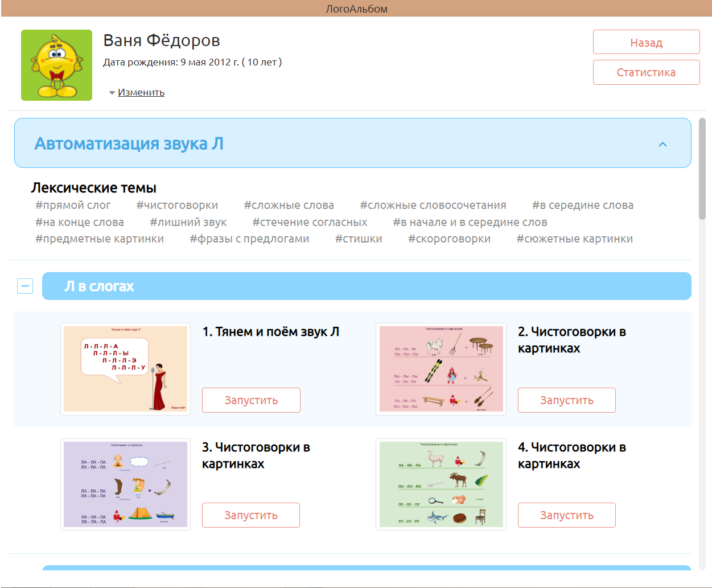Select the '#чистоговорки' tag
712x588 pixels.
click(177, 205)
